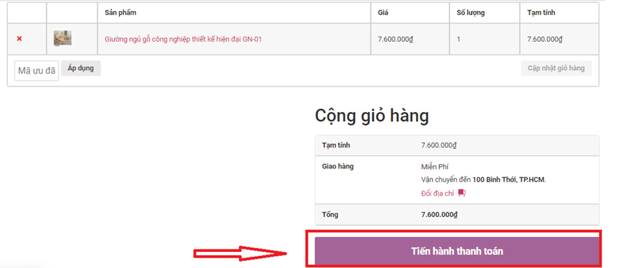Select the 7.600.000₫ amount in Tổng row
Viewport: 644px width, 268px height.
click(x=439, y=215)
